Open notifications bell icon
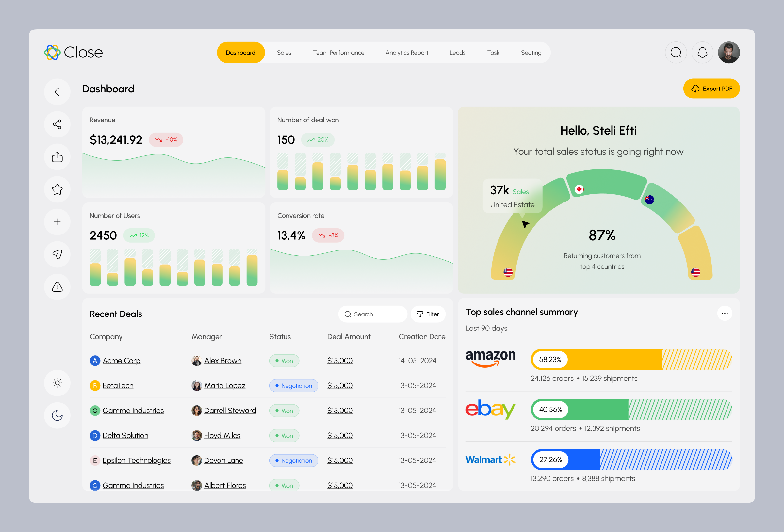The image size is (784, 532). coord(702,53)
